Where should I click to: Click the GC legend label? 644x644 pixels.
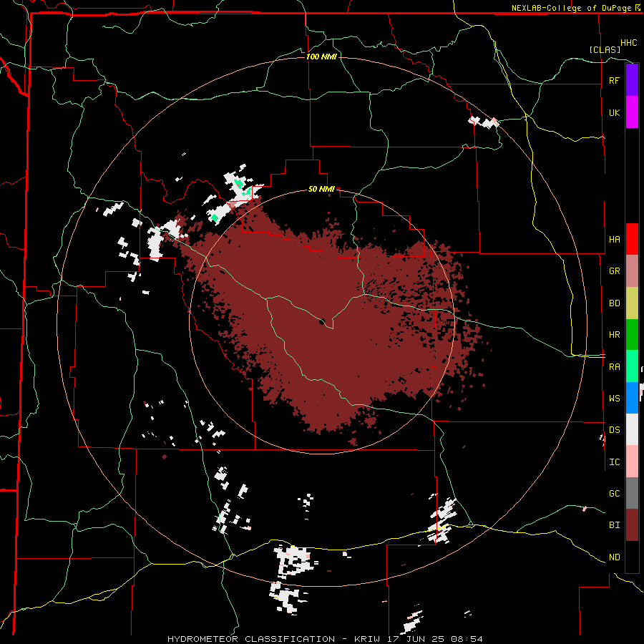click(614, 493)
